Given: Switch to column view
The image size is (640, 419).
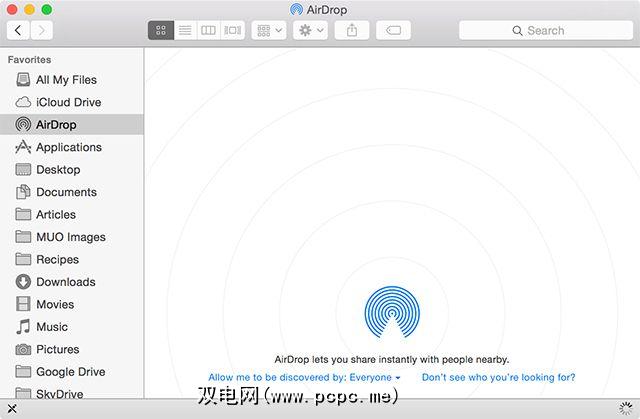Looking at the screenshot, I should (209, 30).
